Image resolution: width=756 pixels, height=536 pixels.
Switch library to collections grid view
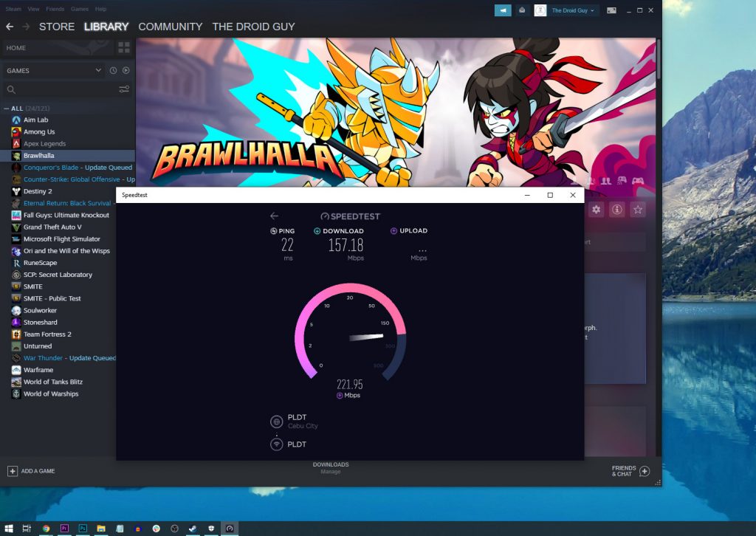click(x=124, y=47)
